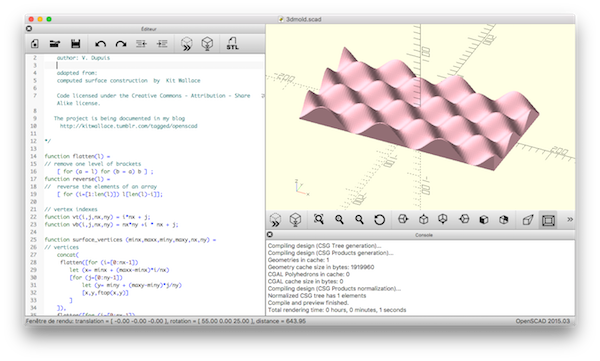Image resolution: width=600 pixels, height=361 pixels.
Task: Click the Console panel title bar
Action: [x=424, y=235]
